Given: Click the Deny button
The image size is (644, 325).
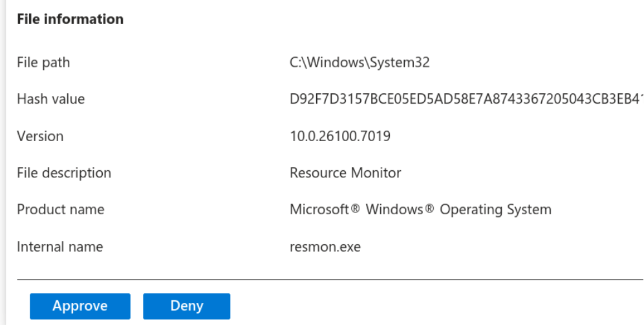Looking at the screenshot, I should pyautogui.click(x=186, y=306).
